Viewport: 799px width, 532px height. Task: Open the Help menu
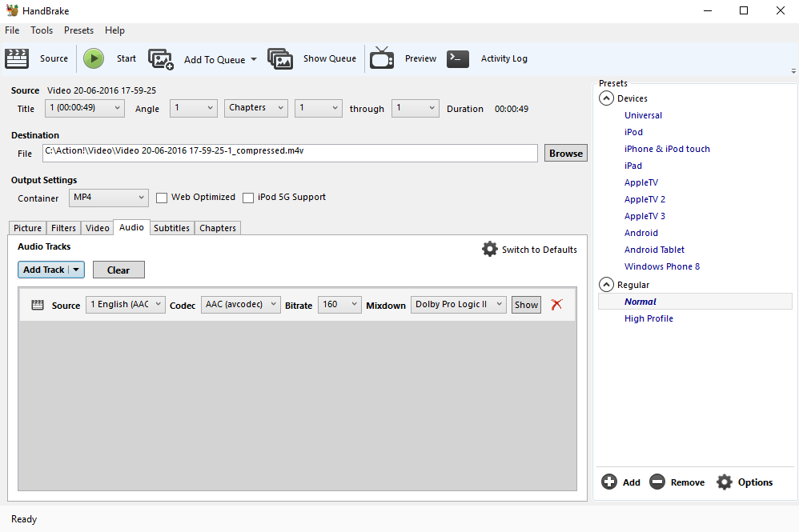(114, 30)
